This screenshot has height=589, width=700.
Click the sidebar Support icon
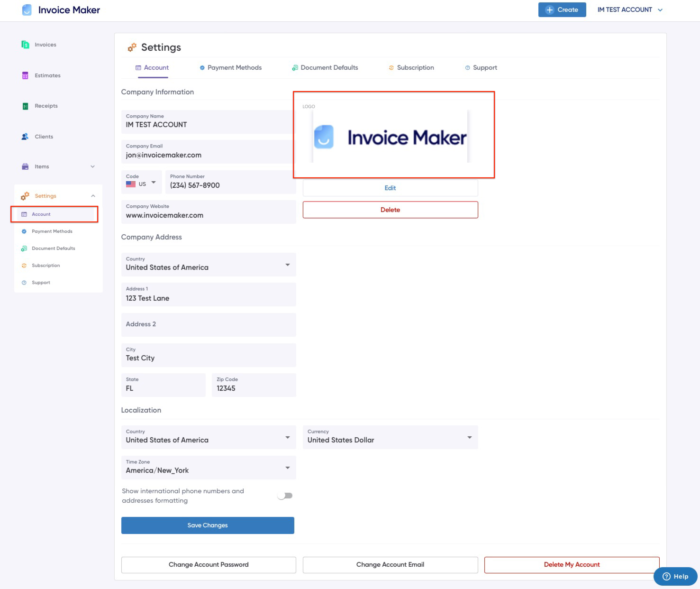pos(24,283)
